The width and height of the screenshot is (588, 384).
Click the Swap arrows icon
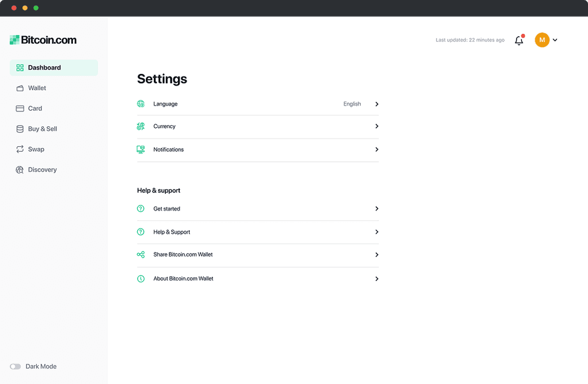pyautogui.click(x=20, y=149)
